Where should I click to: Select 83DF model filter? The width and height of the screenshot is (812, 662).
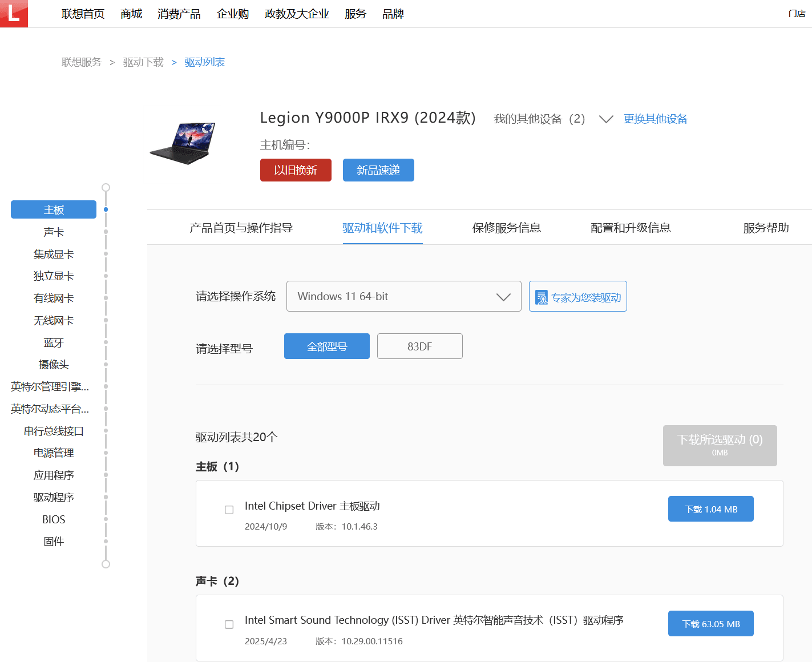pyautogui.click(x=420, y=346)
